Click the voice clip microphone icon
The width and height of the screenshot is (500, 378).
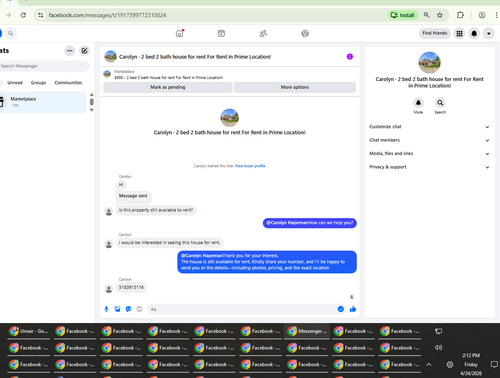(106, 309)
